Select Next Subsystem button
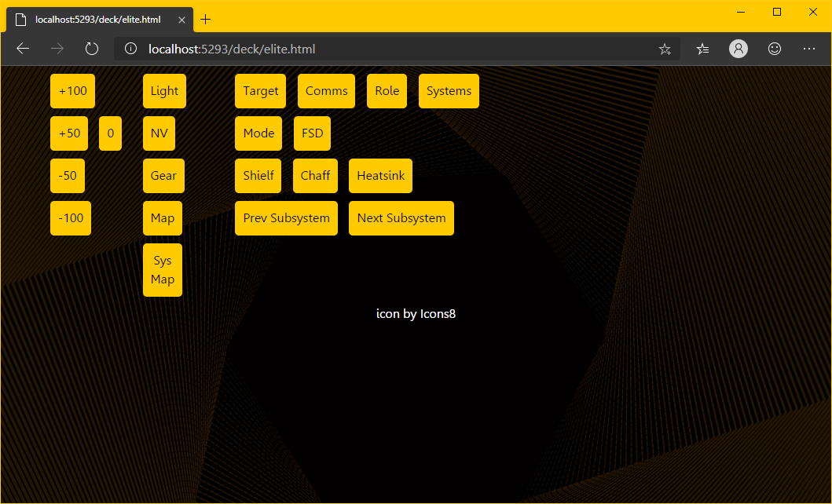Image resolution: width=832 pixels, height=504 pixels. [x=401, y=218]
